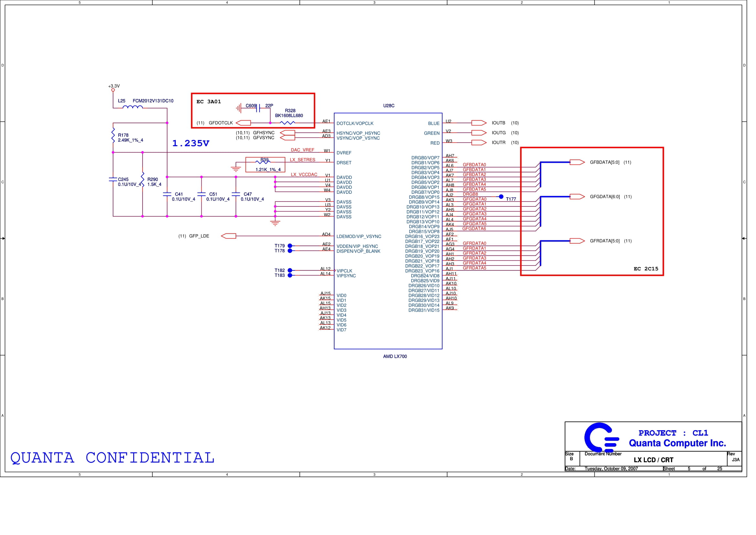756x535 pixels.
Task: Select the LX_SETRES net label
Action: [303, 160]
